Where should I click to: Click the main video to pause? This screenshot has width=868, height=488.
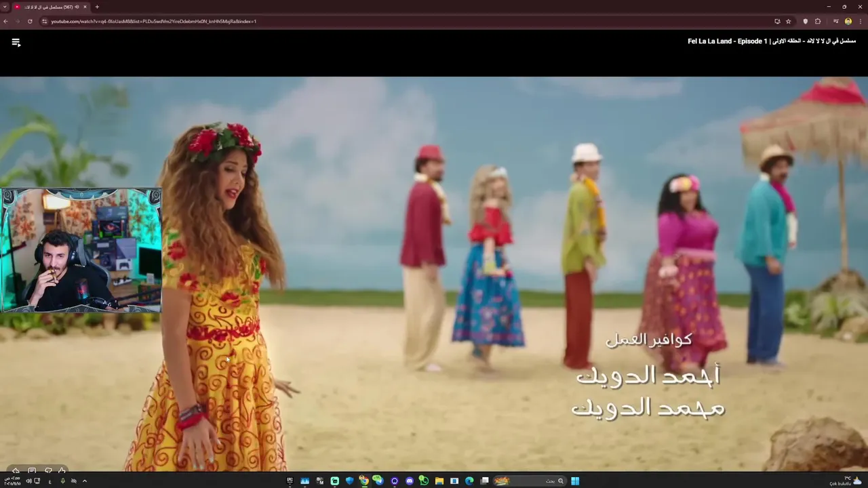click(x=434, y=274)
